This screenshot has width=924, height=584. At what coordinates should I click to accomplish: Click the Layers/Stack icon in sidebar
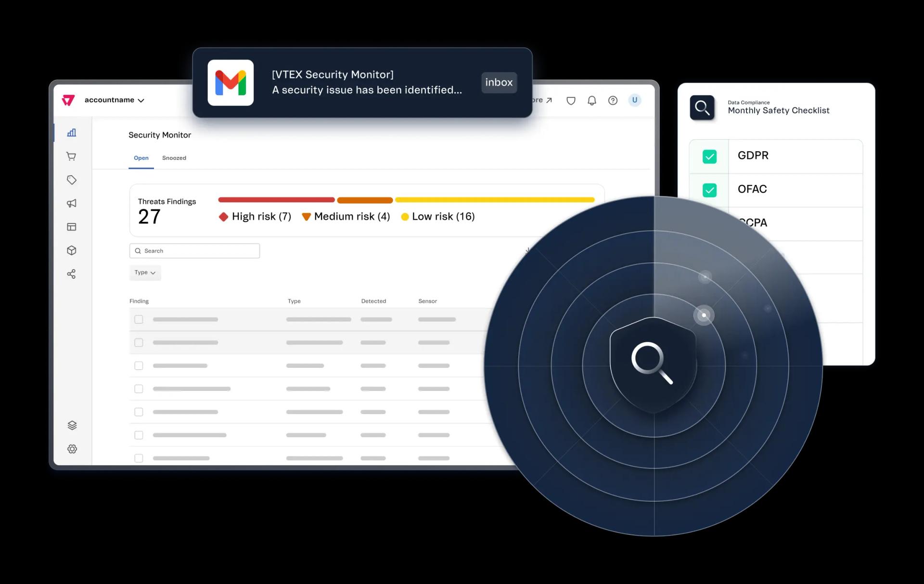tap(71, 425)
